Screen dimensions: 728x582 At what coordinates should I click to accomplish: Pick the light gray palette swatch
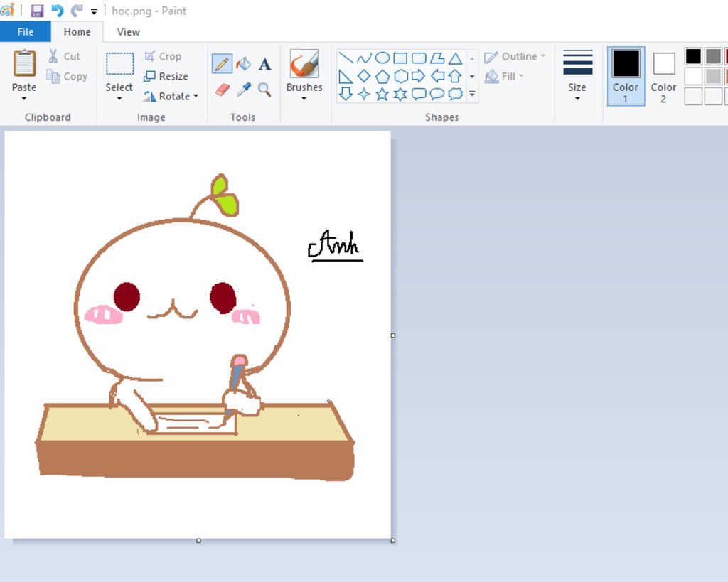tap(713, 76)
